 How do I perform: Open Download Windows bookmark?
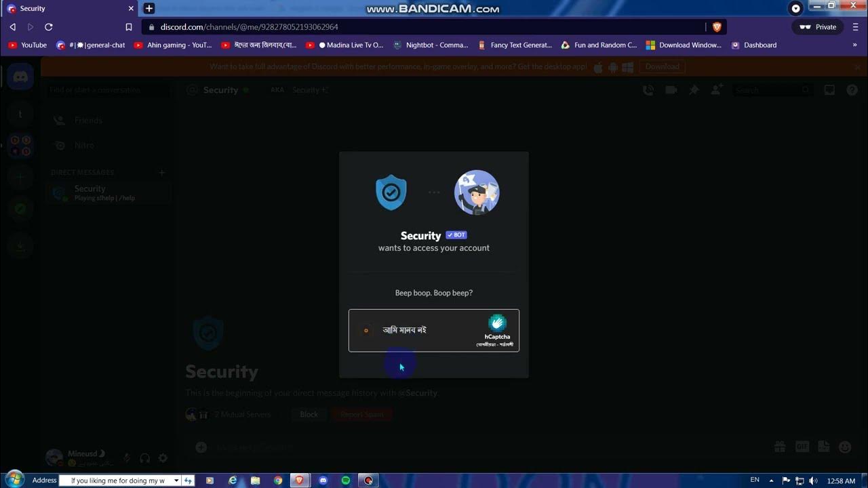coord(684,45)
